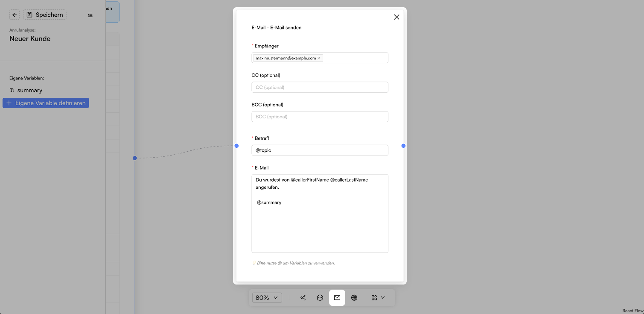Save the flow with Speichern
The width and height of the screenshot is (644, 314).
coord(45,15)
